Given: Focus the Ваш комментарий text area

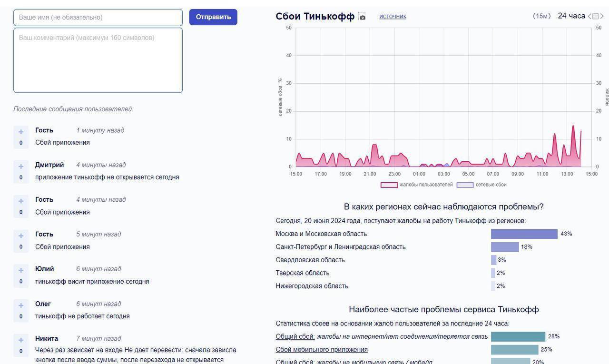Looking at the screenshot, I should coord(98,60).
